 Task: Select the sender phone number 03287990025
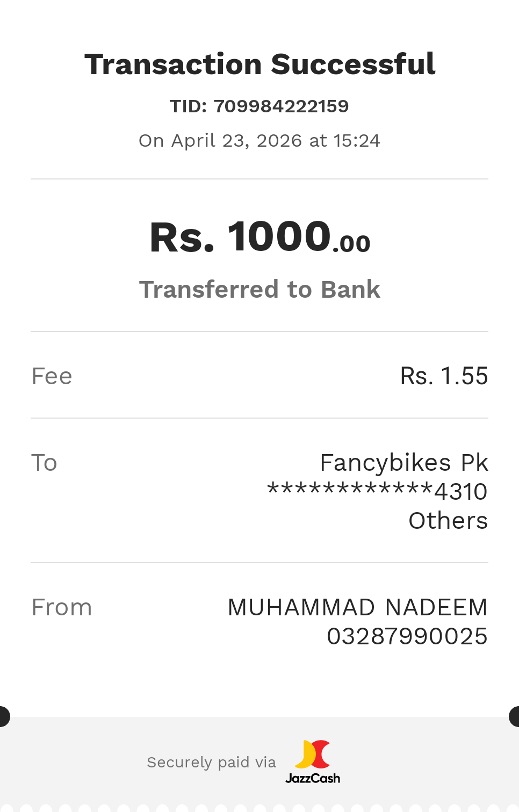[407, 636]
